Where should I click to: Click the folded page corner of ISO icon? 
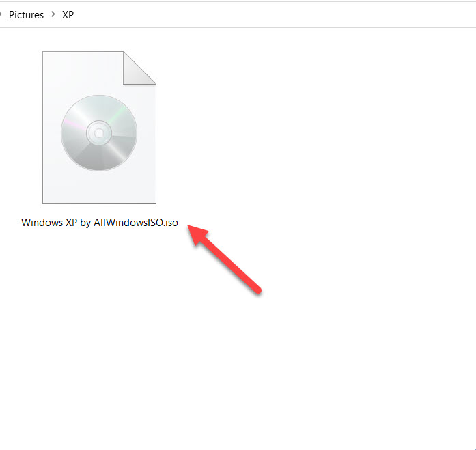click(x=139, y=68)
